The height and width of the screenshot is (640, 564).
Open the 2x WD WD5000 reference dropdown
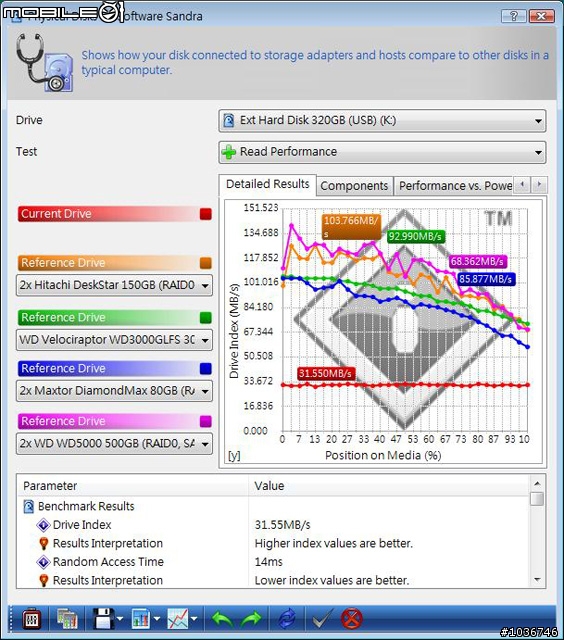[x=114, y=443]
